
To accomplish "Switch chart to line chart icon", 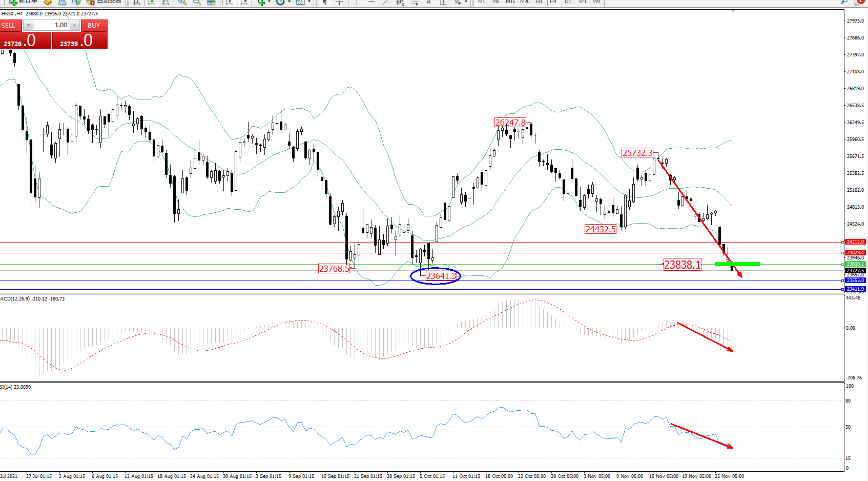I will pos(166,2).
